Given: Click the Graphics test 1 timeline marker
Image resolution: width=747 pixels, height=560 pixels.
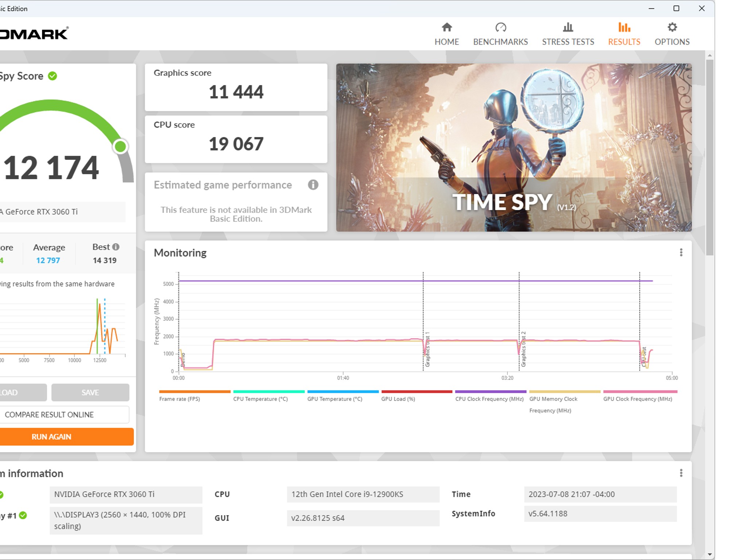Looking at the screenshot, I should tap(427, 349).
